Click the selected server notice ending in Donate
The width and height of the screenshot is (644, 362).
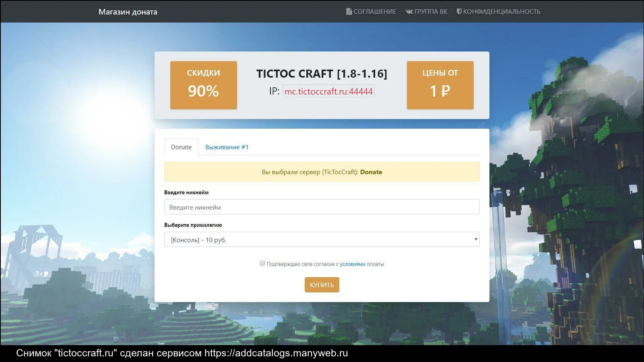(322, 172)
